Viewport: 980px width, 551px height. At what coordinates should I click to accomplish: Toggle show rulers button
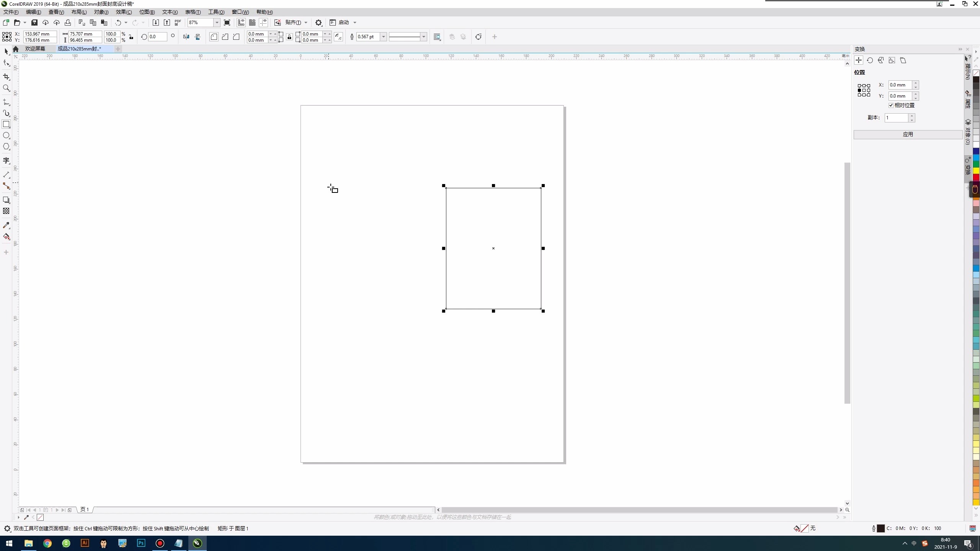click(x=241, y=23)
